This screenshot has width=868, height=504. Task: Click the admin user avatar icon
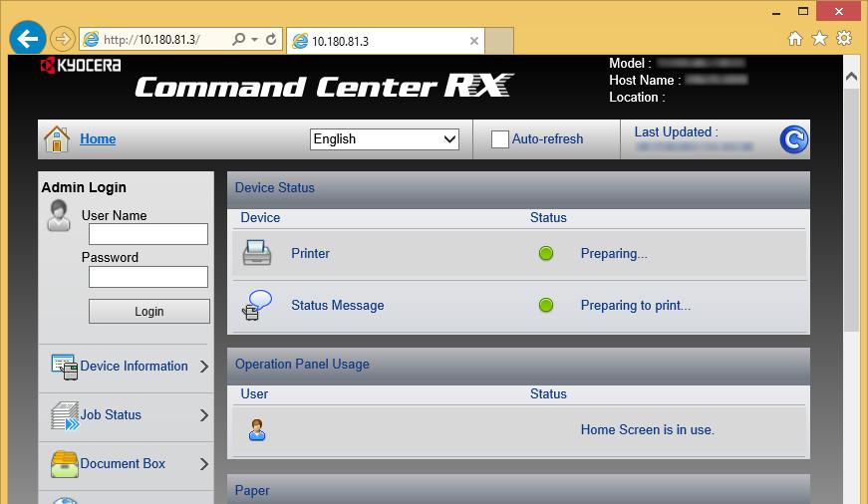tap(59, 215)
